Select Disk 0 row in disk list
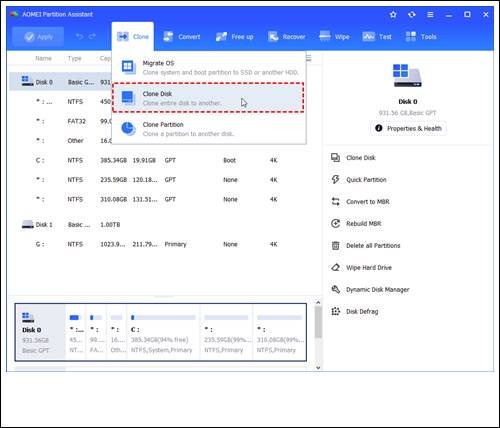500x428 pixels. 60,82
